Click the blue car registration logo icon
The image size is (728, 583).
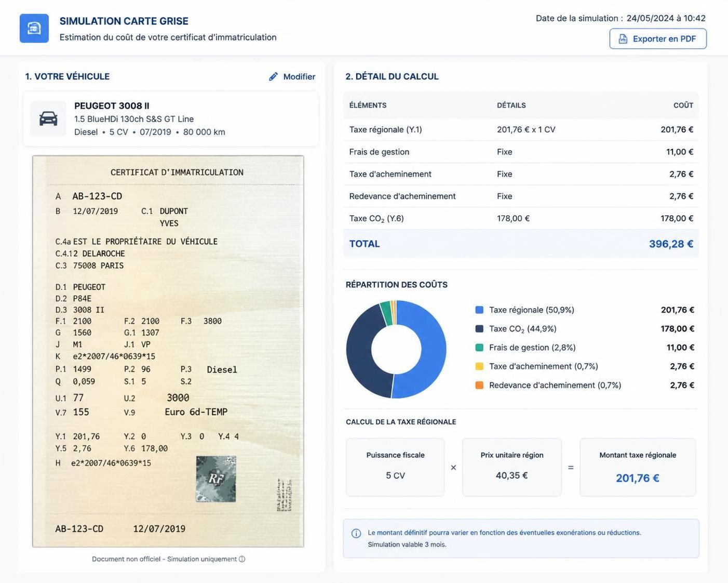coord(34,28)
